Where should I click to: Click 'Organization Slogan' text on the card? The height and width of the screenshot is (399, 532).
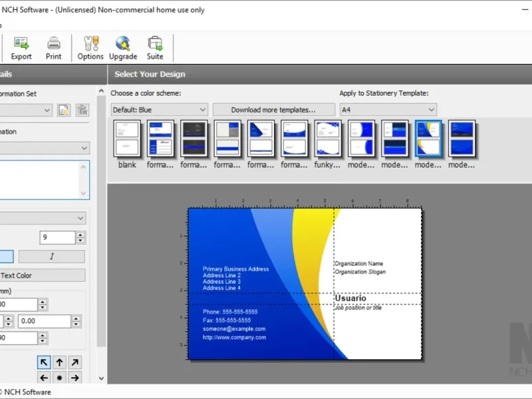point(360,272)
